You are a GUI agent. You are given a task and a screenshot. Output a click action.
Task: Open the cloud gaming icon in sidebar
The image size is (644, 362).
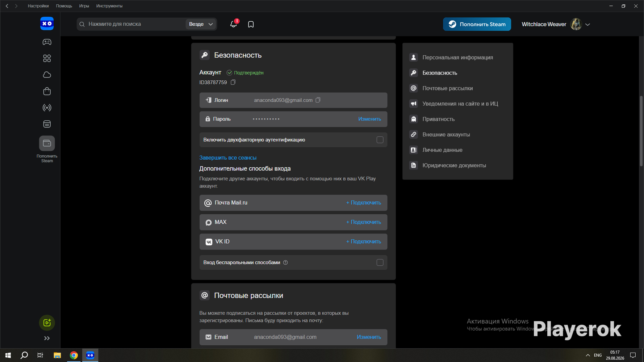[47, 75]
